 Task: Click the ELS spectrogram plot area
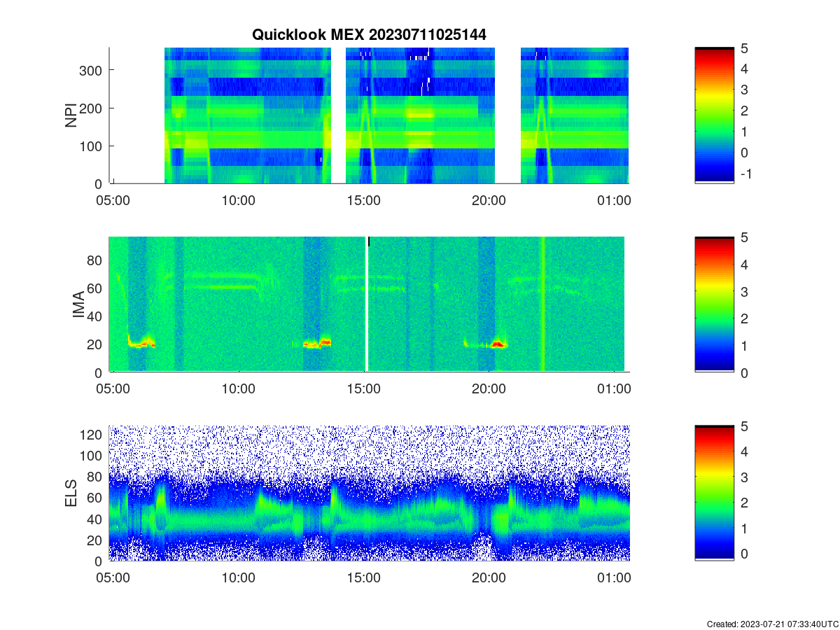(369, 493)
